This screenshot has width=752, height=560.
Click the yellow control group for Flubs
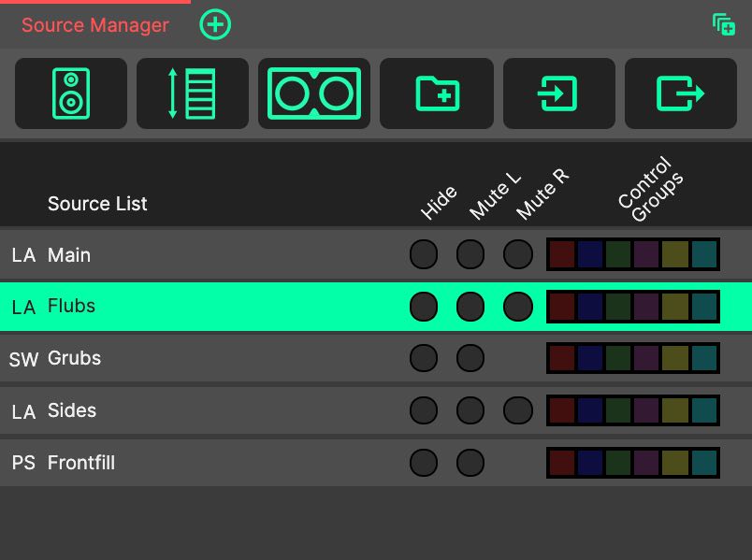point(675,307)
